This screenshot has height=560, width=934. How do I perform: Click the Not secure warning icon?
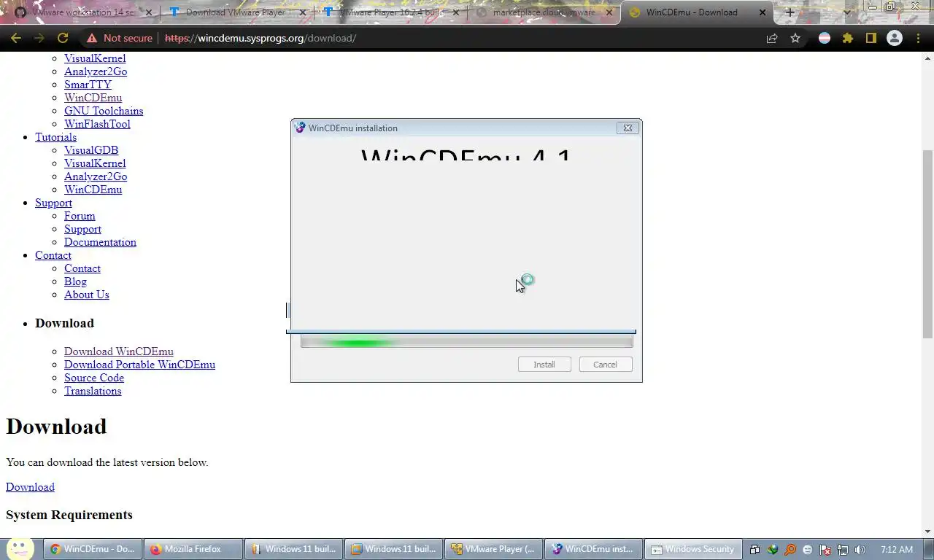pyautogui.click(x=91, y=38)
